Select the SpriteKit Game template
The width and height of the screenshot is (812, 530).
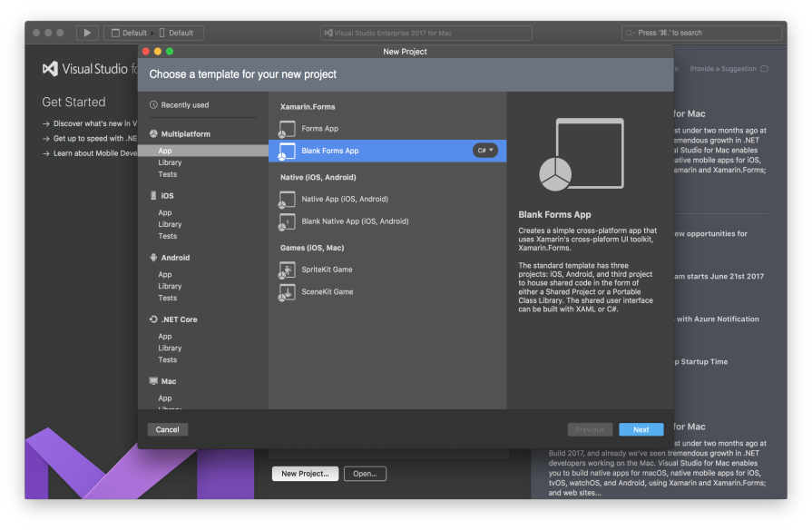click(387, 270)
